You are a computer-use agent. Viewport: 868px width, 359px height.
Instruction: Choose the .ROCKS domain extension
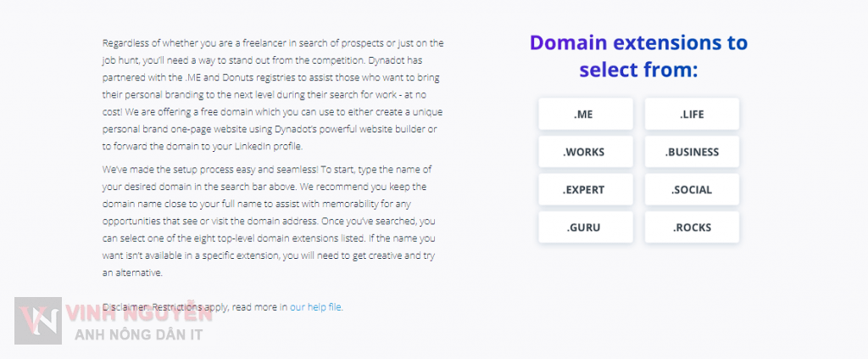(x=692, y=227)
